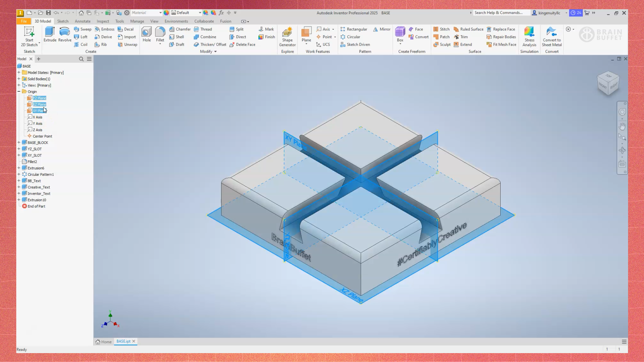Screen dimensions: 644x362
Task: Click the Hole feature icon
Action: (147, 34)
